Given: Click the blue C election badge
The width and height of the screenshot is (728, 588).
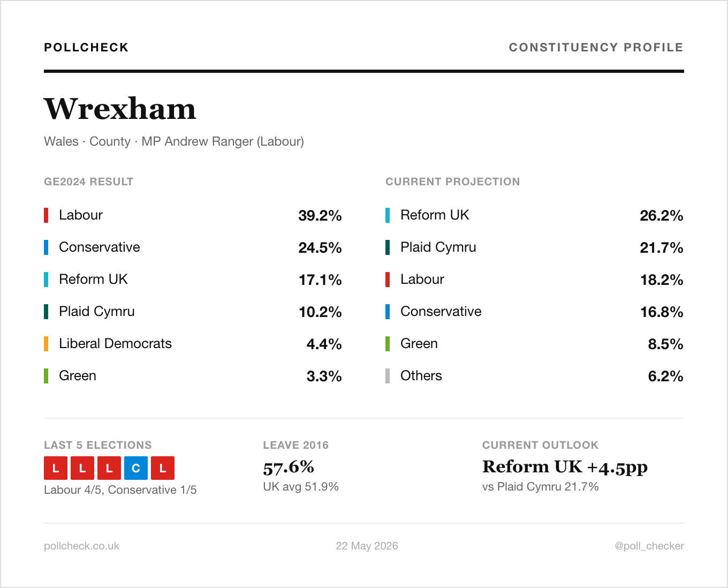Looking at the screenshot, I should 136,468.
